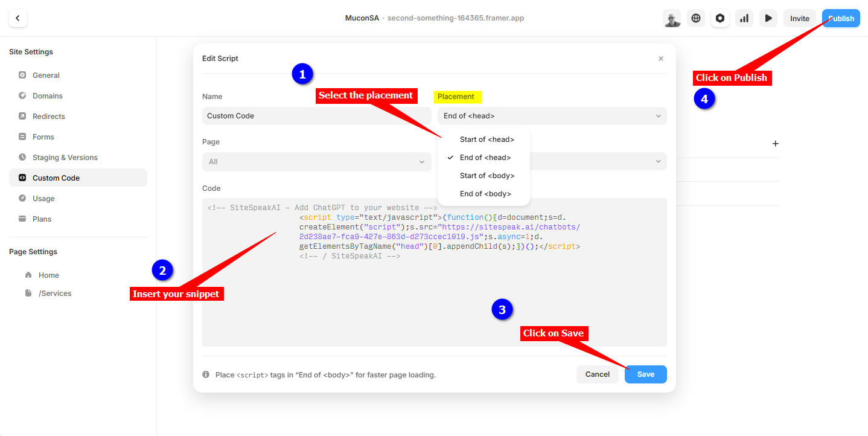Open Usage settings
Image resolution: width=868 pixels, height=436 pixels.
coord(78,199)
